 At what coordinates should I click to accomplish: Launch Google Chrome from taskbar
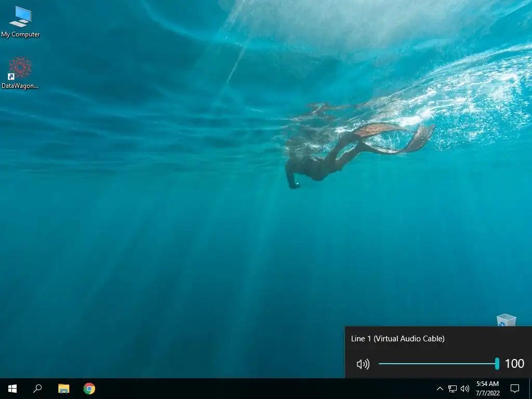tap(89, 389)
